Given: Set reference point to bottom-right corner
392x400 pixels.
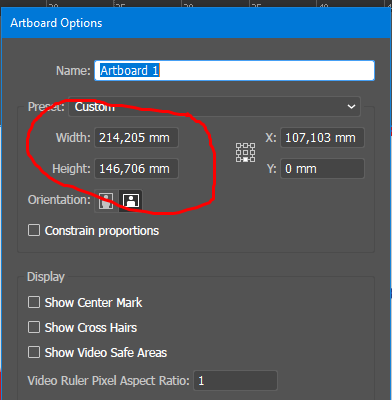Looking at the screenshot, I should pyautogui.click(x=253, y=160).
